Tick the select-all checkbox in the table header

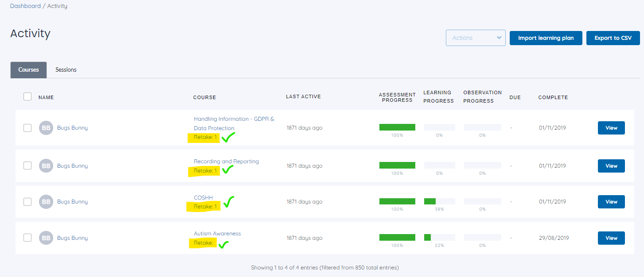click(27, 96)
